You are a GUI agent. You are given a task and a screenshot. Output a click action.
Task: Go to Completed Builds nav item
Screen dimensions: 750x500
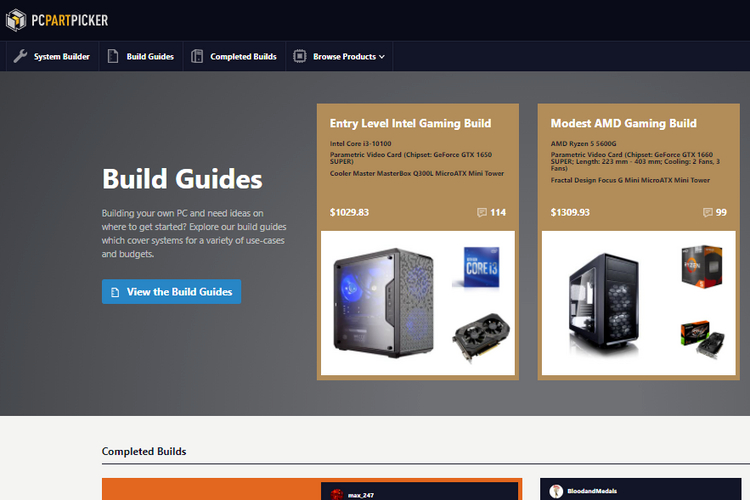(x=234, y=56)
